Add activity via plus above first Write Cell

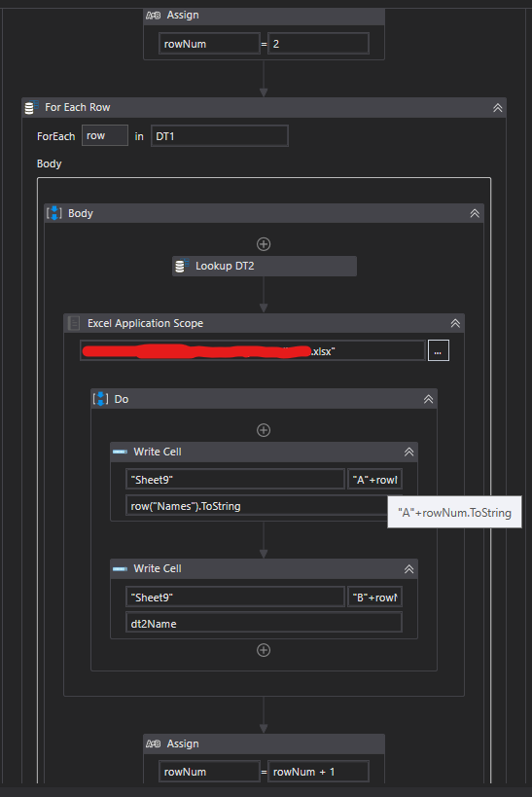pyautogui.click(x=264, y=430)
